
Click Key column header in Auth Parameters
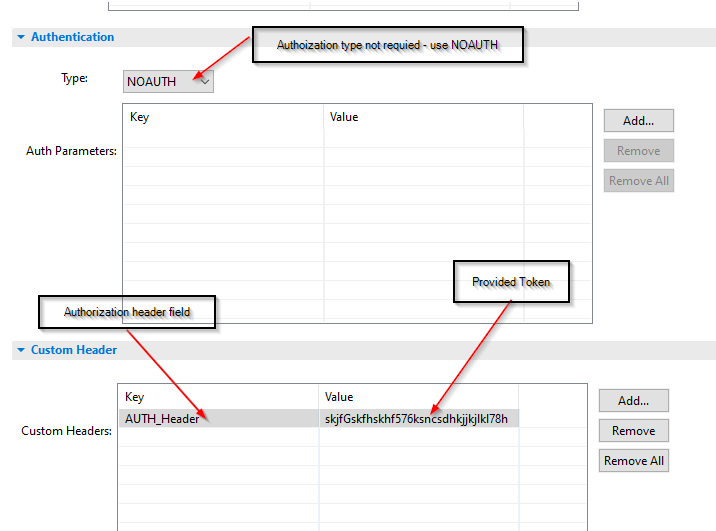tap(140, 117)
